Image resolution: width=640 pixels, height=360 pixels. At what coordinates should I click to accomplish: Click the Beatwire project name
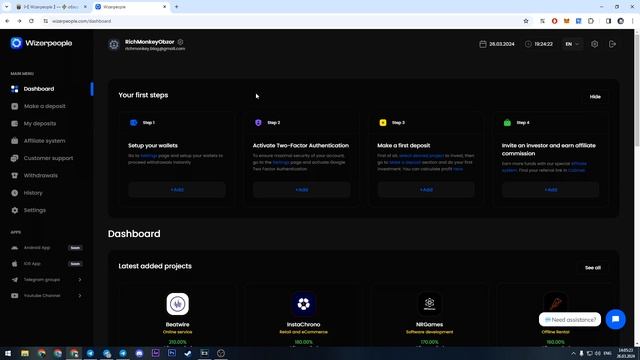pyautogui.click(x=178, y=324)
